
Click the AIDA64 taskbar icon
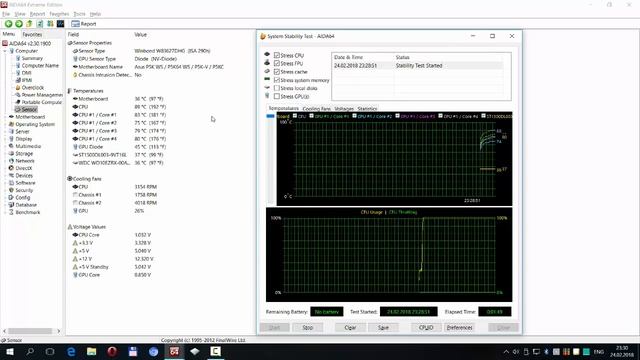click(x=174, y=351)
